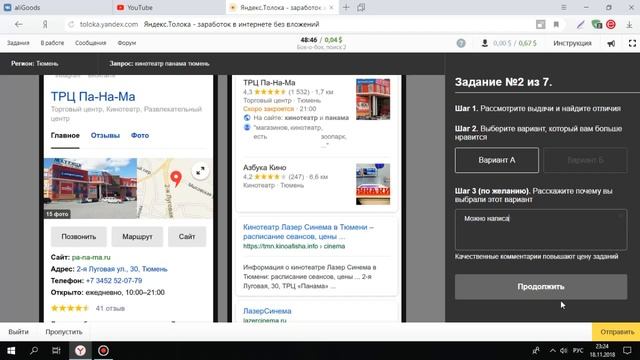
Task: Open address 2-я Луговая ул. link
Action: [122, 269]
